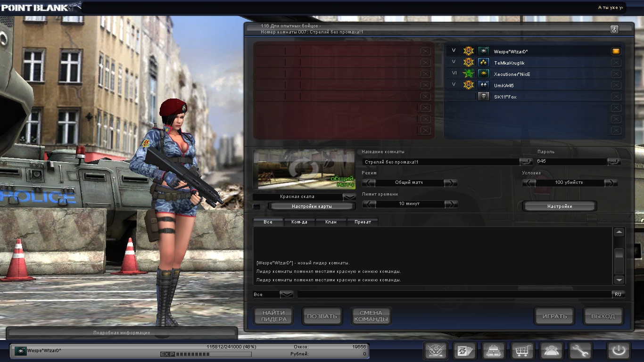Click the points value 19656
Screen dimensions: 644x362
click(x=359, y=346)
